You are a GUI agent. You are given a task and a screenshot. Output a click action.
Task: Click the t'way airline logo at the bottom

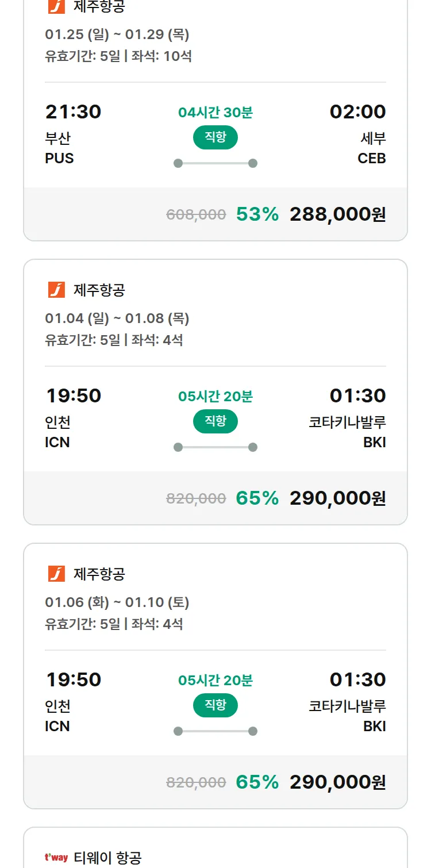coord(56,858)
